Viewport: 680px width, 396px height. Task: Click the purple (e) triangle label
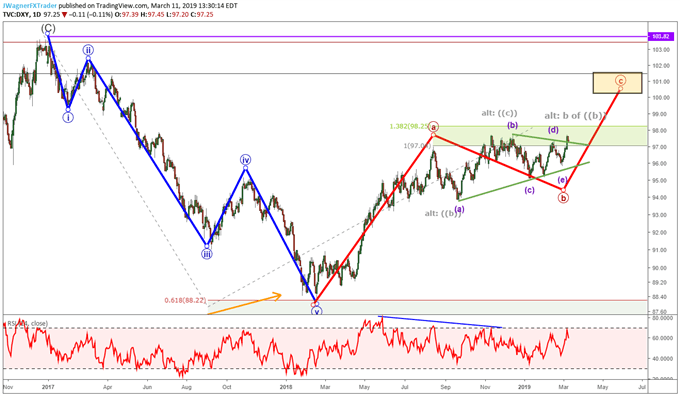562,180
